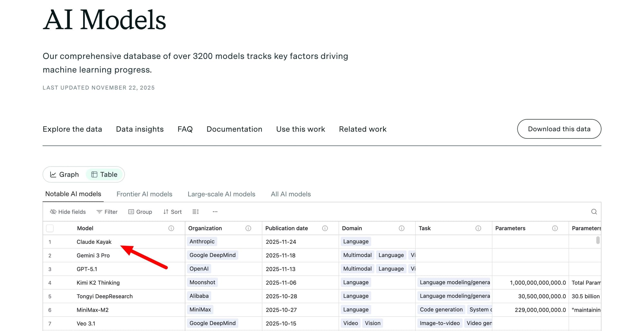The height and width of the screenshot is (331, 644).
Task: Toggle Hide fields eye option
Action: click(x=68, y=212)
